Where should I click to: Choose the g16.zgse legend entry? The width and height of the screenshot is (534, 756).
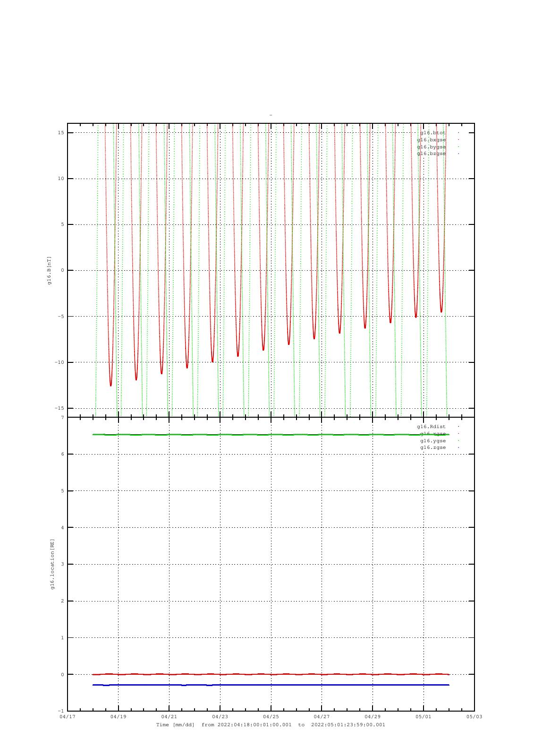pyautogui.click(x=433, y=447)
